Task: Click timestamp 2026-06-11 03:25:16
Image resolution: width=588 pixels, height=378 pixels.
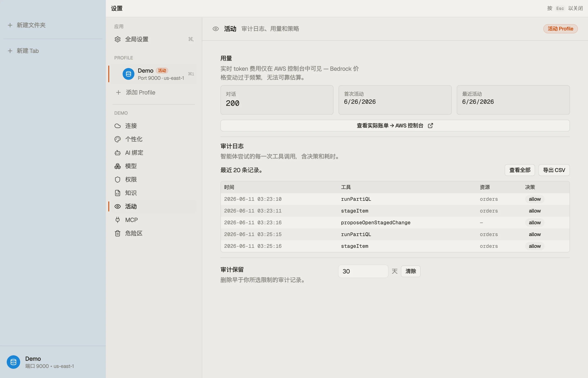Action: pyautogui.click(x=253, y=246)
